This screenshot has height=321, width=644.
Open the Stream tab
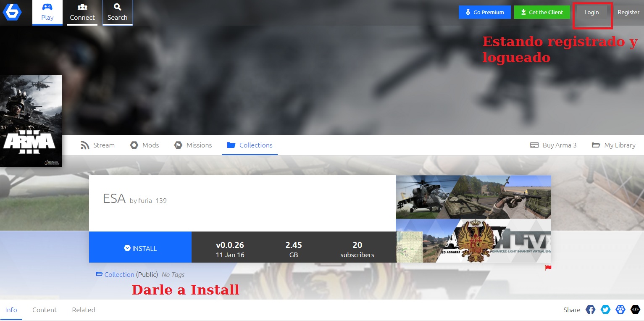[97, 145]
